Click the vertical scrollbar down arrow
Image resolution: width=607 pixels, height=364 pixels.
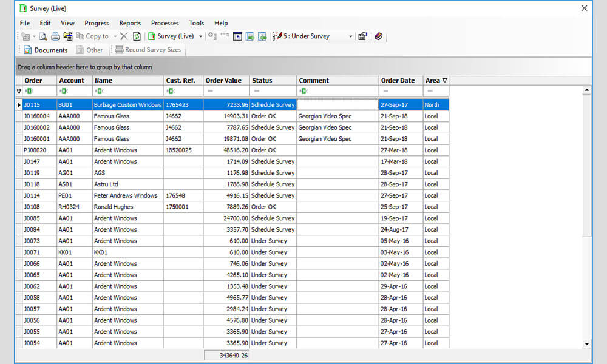(x=586, y=343)
